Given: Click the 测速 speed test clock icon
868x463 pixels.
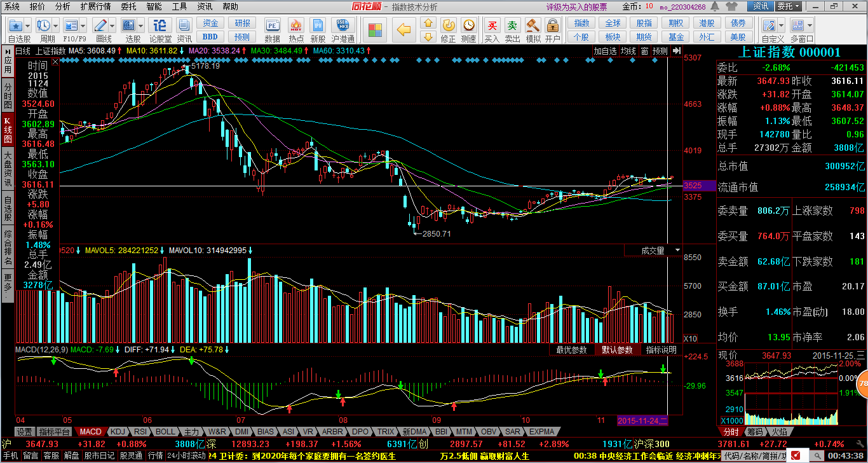Looking at the screenshot, I should point(468,25).
